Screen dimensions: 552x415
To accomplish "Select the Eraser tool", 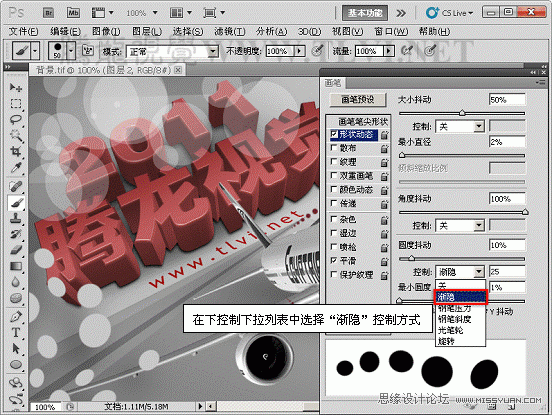I will pyautogui.click(x=16, y=250).
